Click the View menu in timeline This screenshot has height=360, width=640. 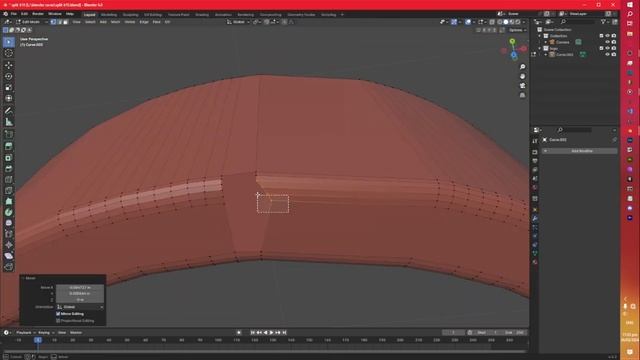[62, 333]
